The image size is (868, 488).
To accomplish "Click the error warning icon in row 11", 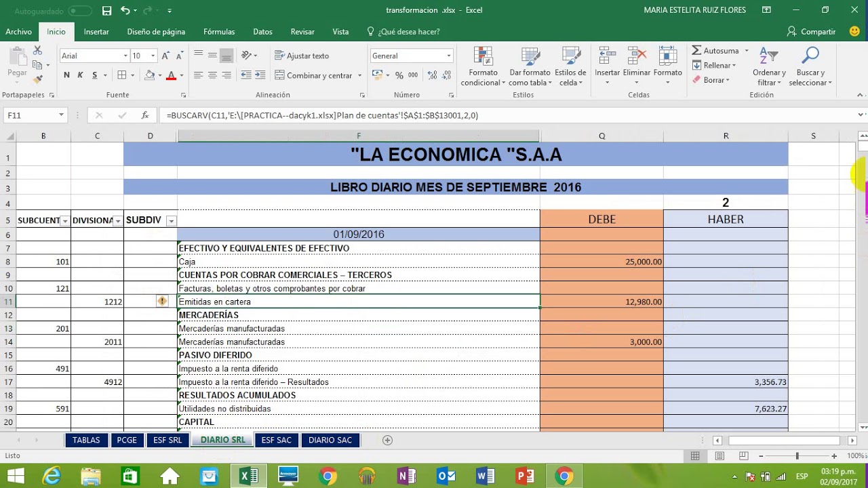I will (162, 301).
